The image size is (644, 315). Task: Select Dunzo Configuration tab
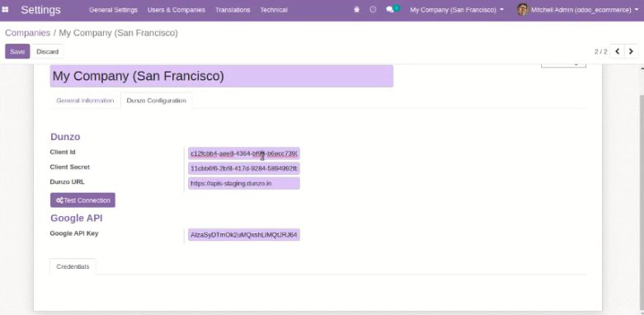[156, 101]
